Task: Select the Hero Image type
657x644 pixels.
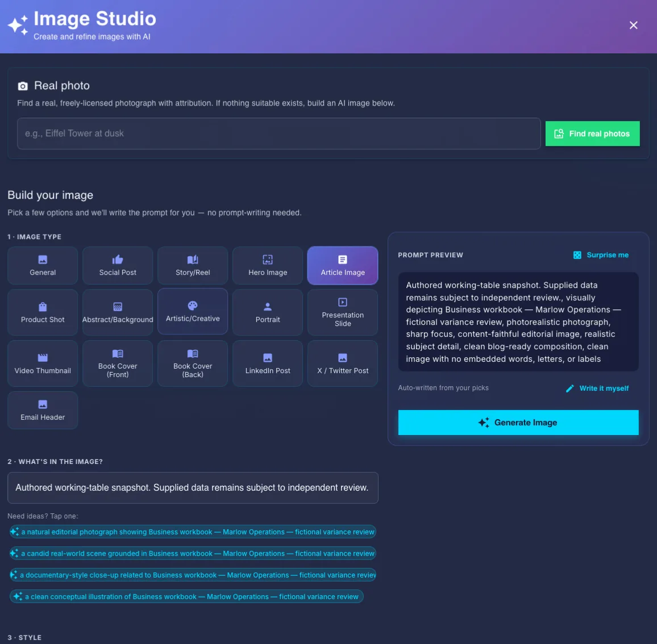Action: tap(267, 265)
